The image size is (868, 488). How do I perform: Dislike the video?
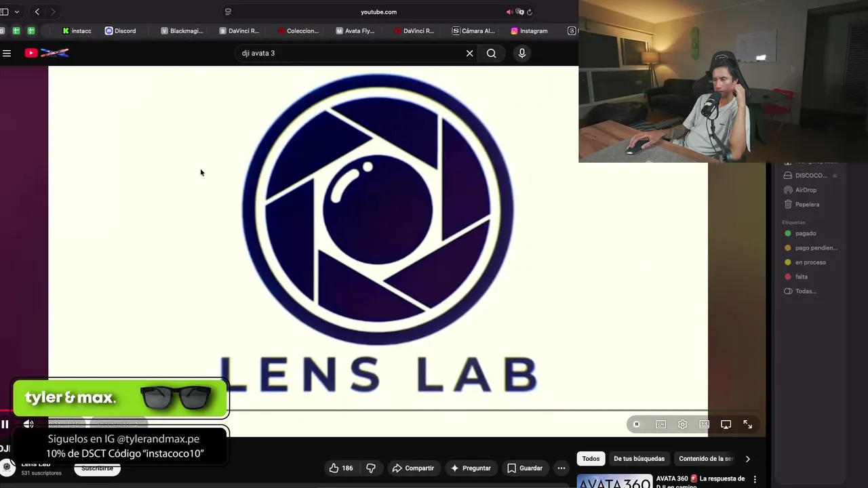(371, 468)
